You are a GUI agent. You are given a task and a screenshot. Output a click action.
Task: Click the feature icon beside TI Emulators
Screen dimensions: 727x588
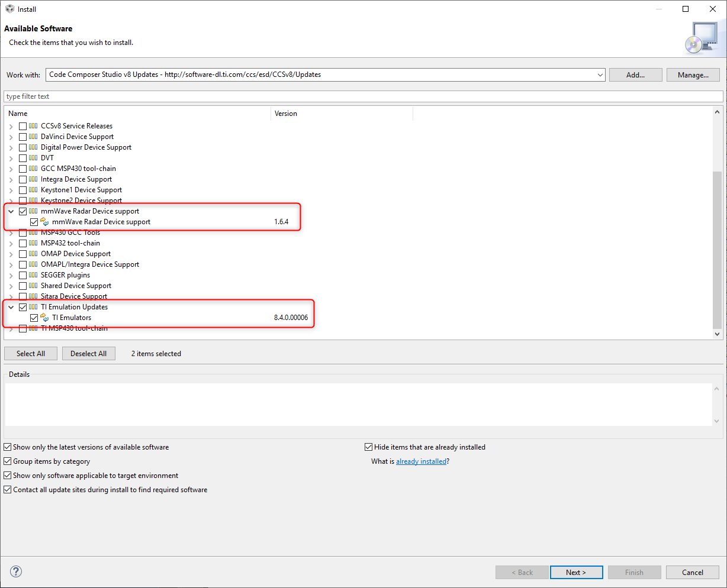point(44,318)
